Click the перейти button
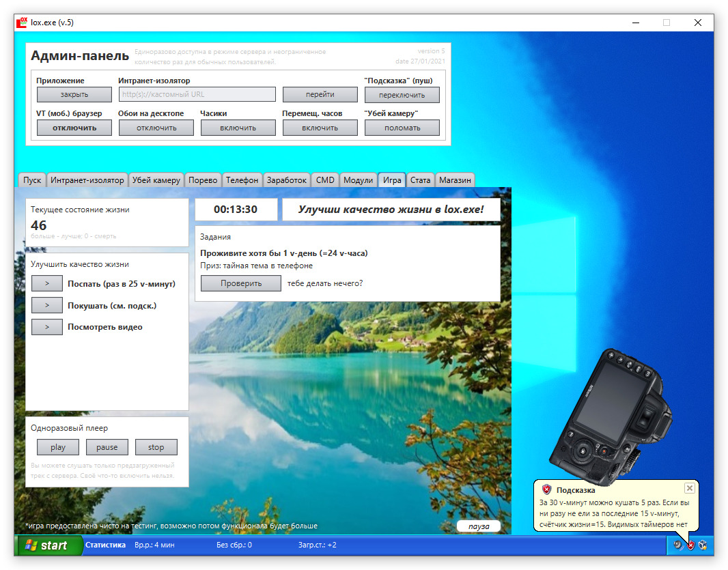The height and width of the screenshot is (570, 728). 320,94
